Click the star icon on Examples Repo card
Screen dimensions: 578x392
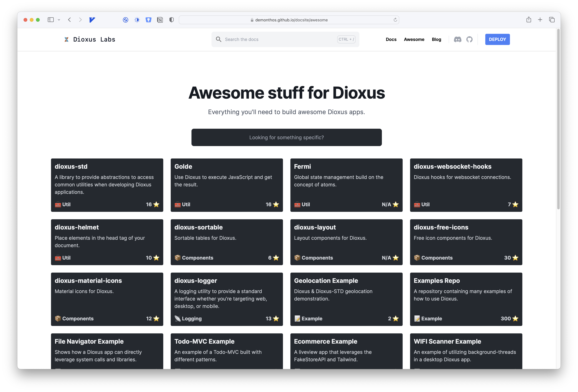pos(515,318)
